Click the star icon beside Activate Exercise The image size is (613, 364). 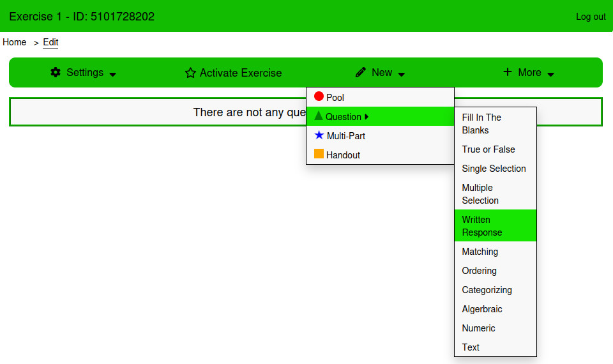pos(190,73)
